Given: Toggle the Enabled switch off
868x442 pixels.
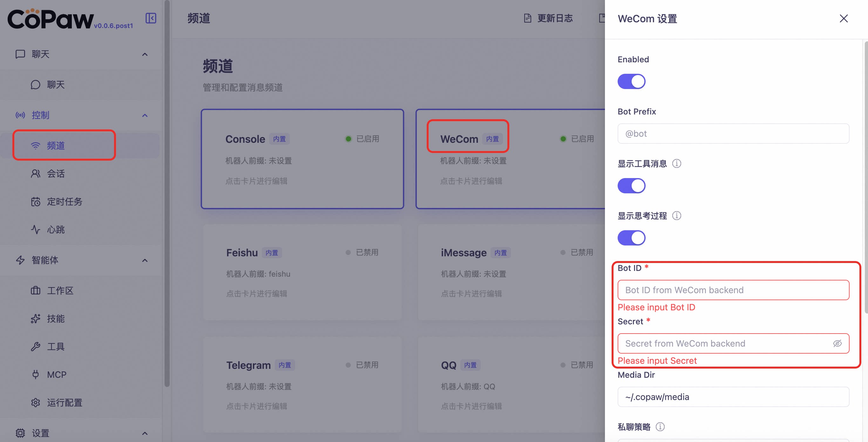Looking at the screenshot, I should (x=631, y=82).
